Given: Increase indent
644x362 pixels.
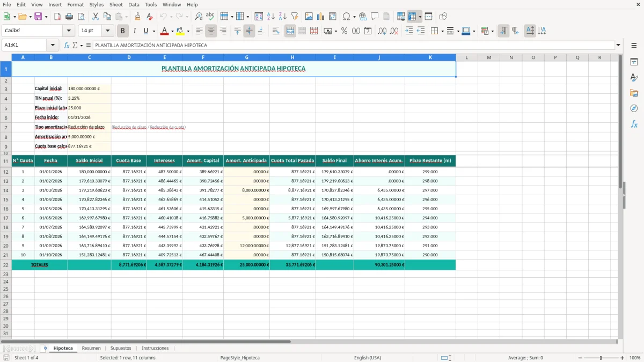Looking at the screenshot, I should tap(409, 31).
